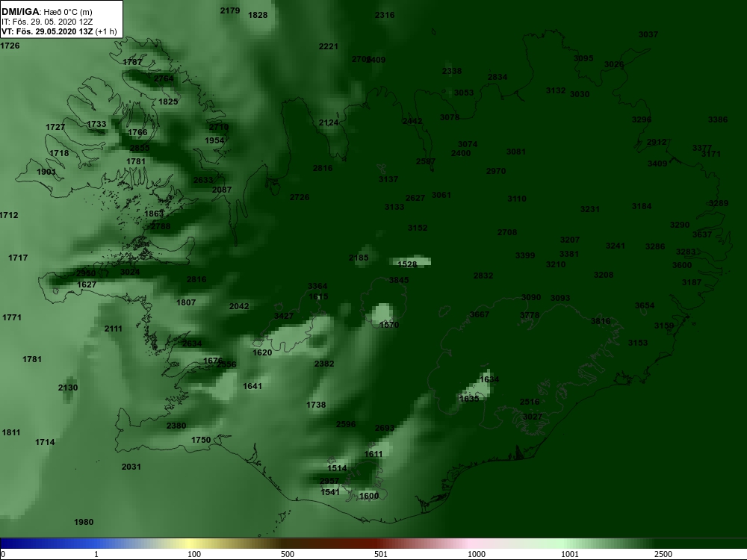The height and width of the screenshot is (560, 747).
Task: Click the legend label '500'
Action: click(x=288, y=554)
